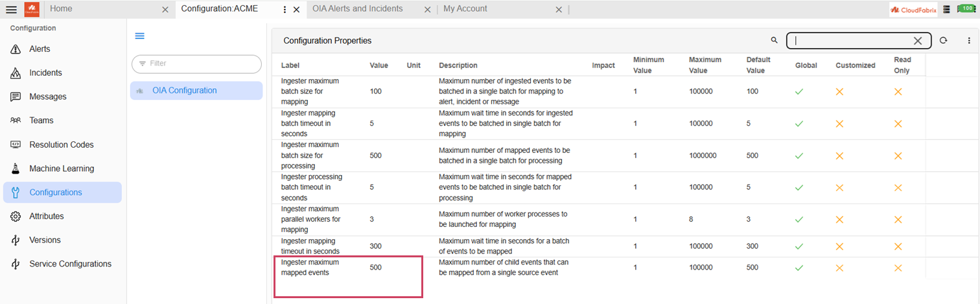Select 'Ingester maximum parallel workers for mapping' label
The image size is (980, 304).
point(310,219)
